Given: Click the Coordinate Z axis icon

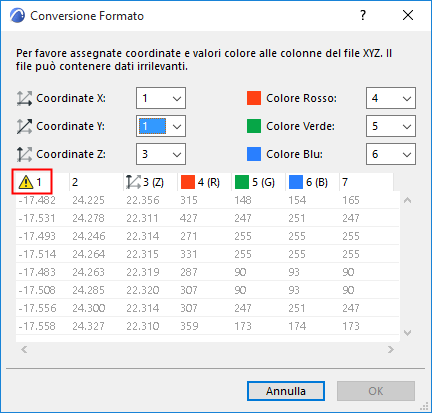Looking at the screenshot, I should click(24, 154).
